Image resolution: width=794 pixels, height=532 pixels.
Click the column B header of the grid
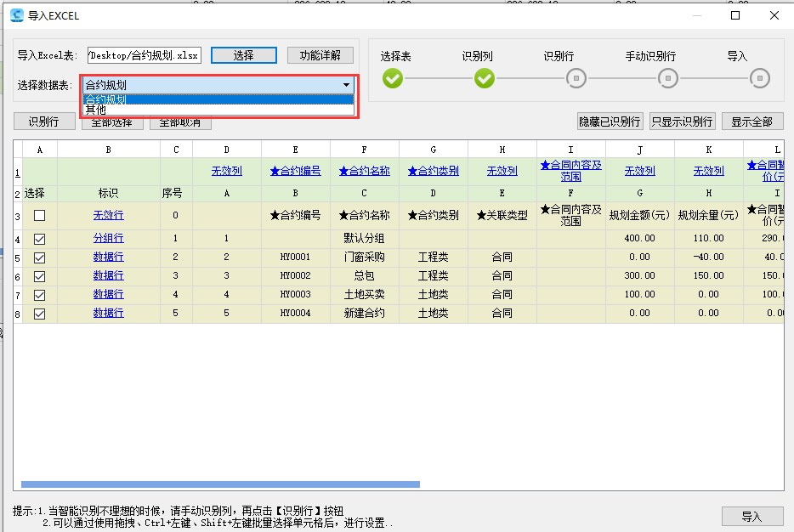click(x=109, y=150)
